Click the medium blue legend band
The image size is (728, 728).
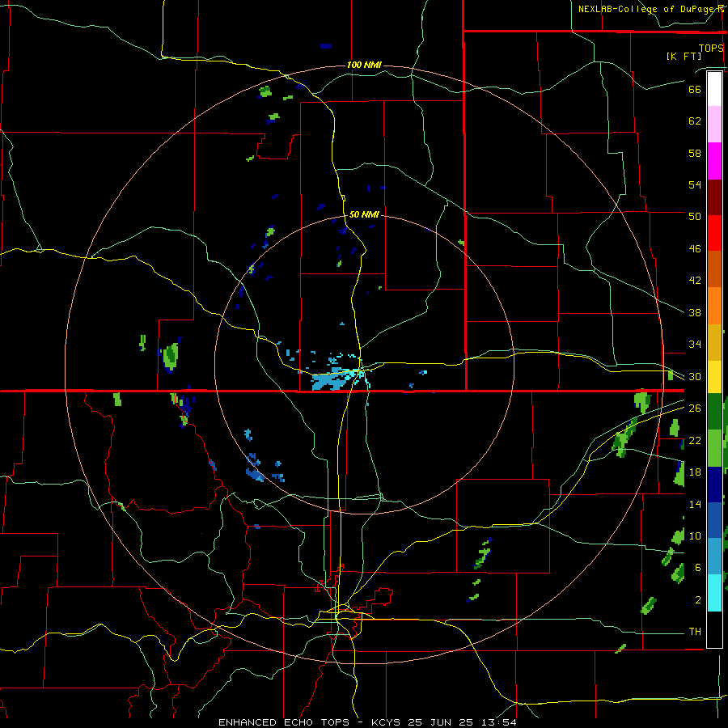coord(714,520)
